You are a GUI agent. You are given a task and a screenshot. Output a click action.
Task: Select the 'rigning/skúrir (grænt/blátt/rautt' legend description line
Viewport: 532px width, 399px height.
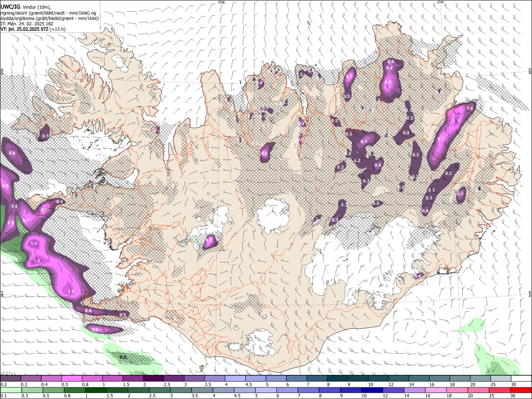pos(49,12)
